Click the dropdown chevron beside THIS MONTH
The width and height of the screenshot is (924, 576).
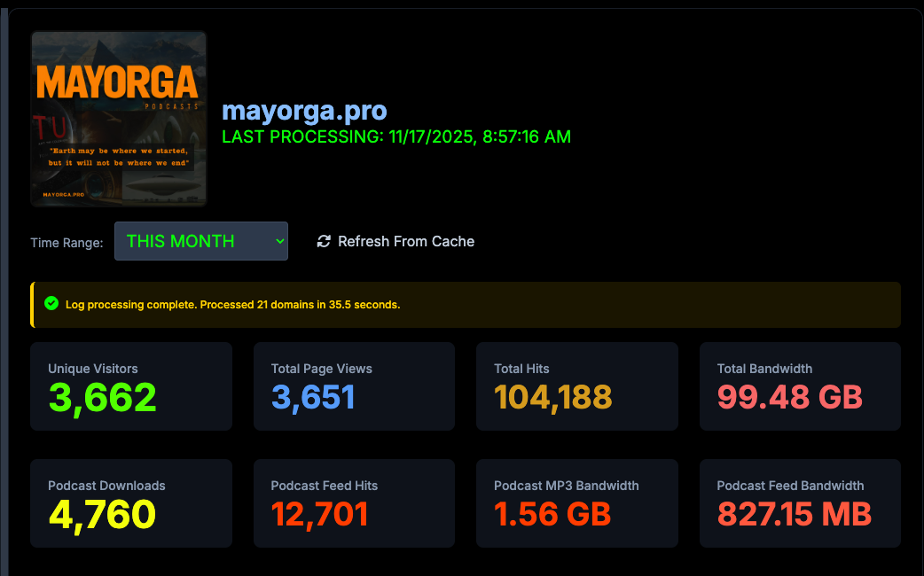[279, 241]
